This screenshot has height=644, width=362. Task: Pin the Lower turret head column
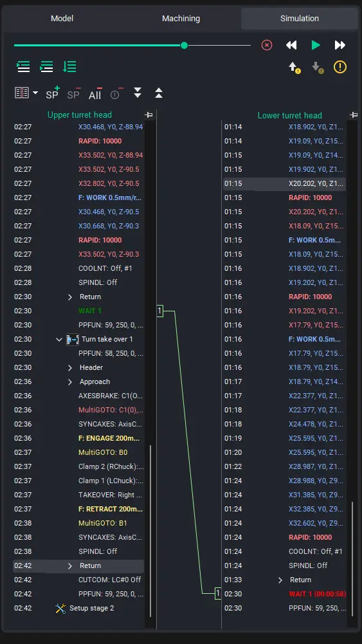coord(354,115)
